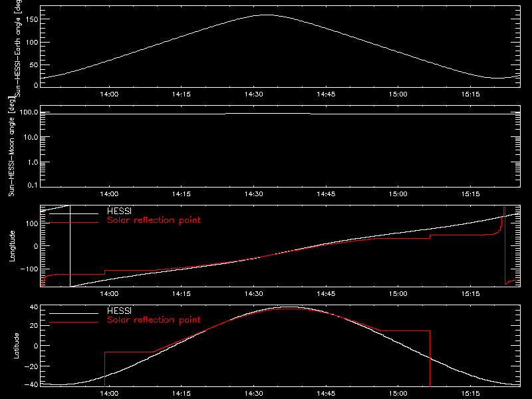Viewport: 532px width, 399px height.
Task: Click '14:45' under the Sun-HESSI-Moon plot
Action: (x=326, y=194)
